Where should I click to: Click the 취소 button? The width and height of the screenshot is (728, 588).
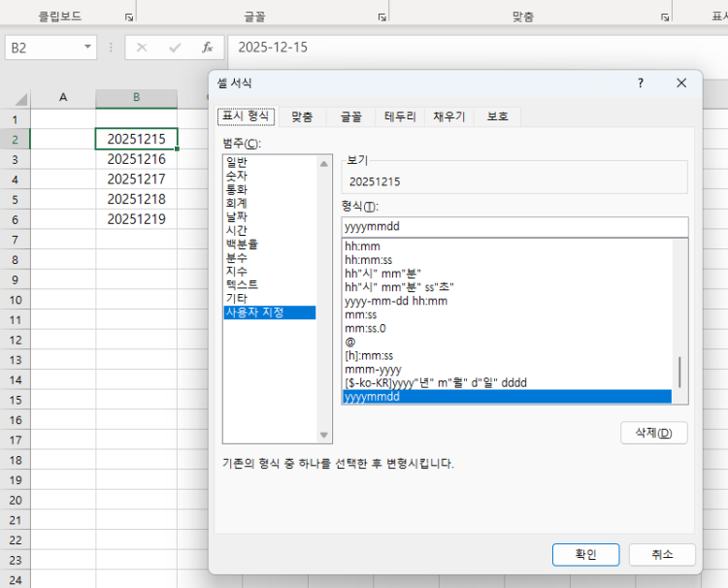pos(662,555)
